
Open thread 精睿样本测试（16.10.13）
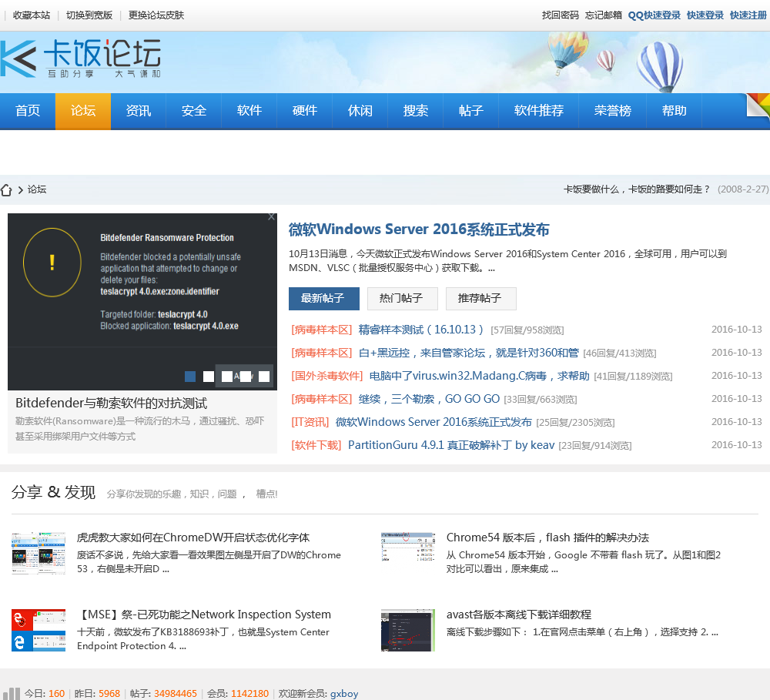tap(421, 330)
